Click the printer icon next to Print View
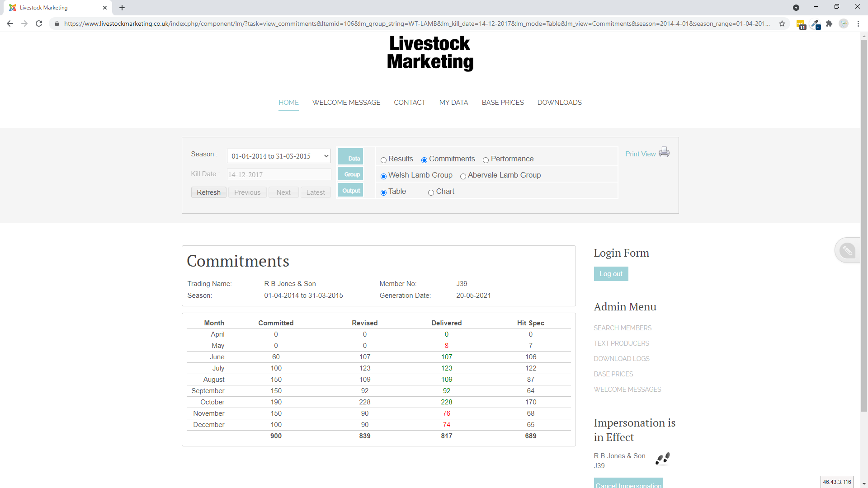The width and height of the screenshot is (868, 488). (664, 152)
